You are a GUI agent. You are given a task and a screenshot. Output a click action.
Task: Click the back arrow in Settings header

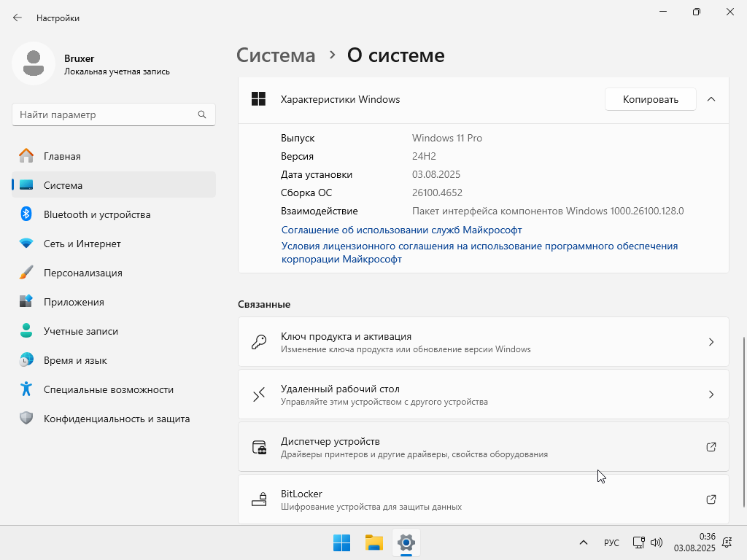coord(18,17)
